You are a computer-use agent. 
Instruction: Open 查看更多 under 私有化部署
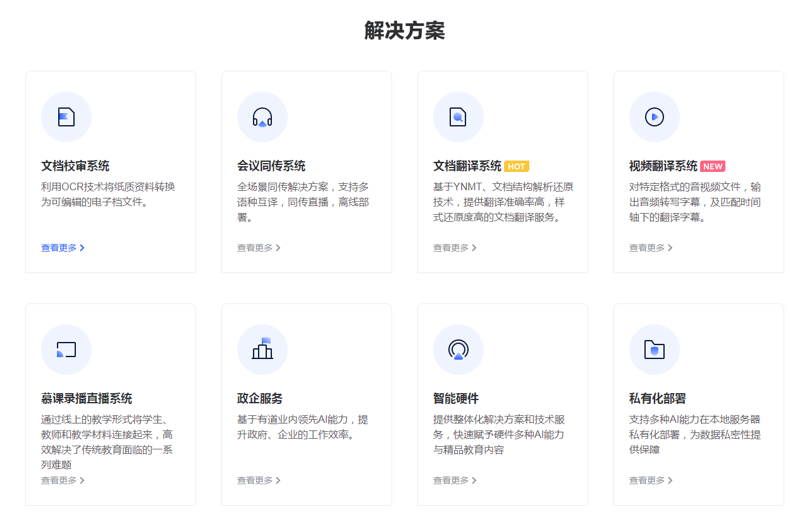pyautogui.click(x=651, y=480)
